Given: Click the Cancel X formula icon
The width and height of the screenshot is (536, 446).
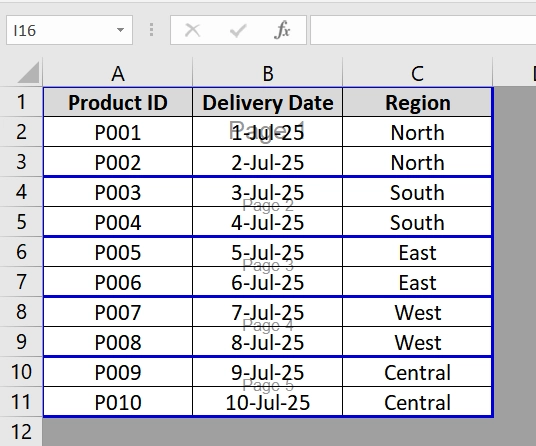Looking at the screenshot, I should point(192,30).
